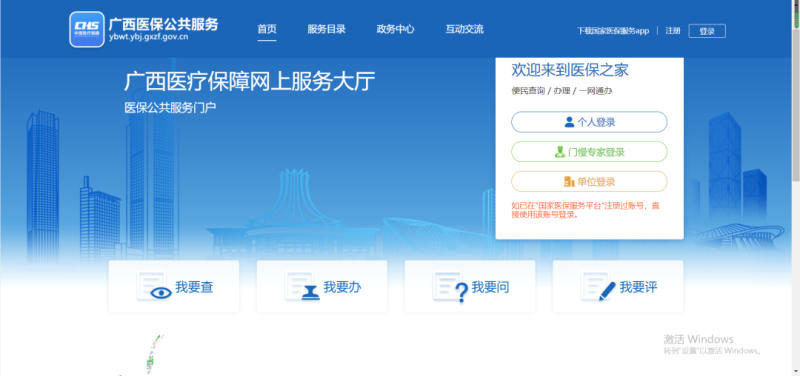Click the 广西医保公共服务 site title
The image size is (800, 376).
click(x=163, y=23)
